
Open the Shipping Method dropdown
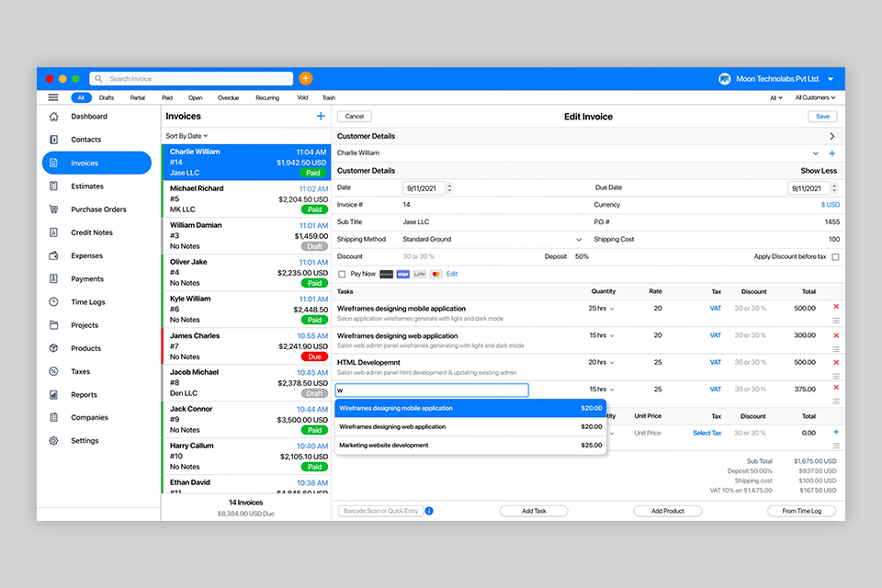click(579, 240)
